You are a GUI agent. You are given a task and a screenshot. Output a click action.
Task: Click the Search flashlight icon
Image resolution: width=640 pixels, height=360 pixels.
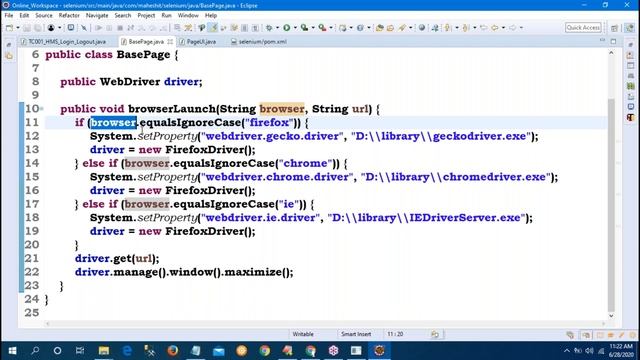[x=402, y=28]
